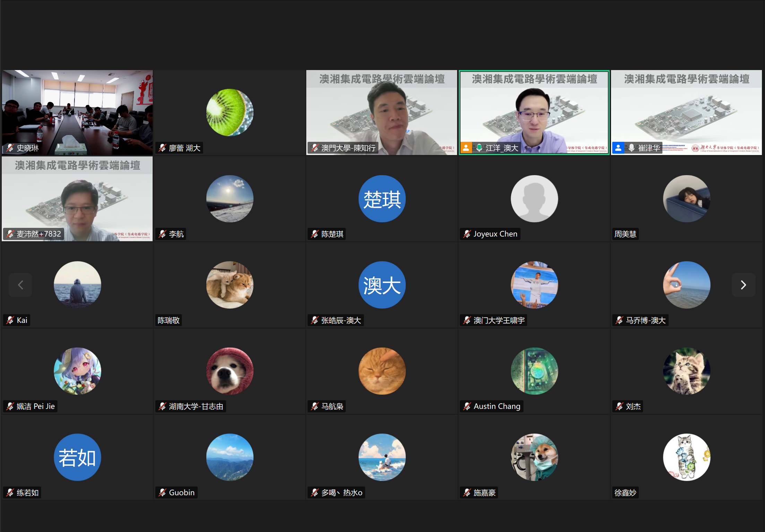Click active microphone icon of 江洋_澳大

(x=479, y=148)
